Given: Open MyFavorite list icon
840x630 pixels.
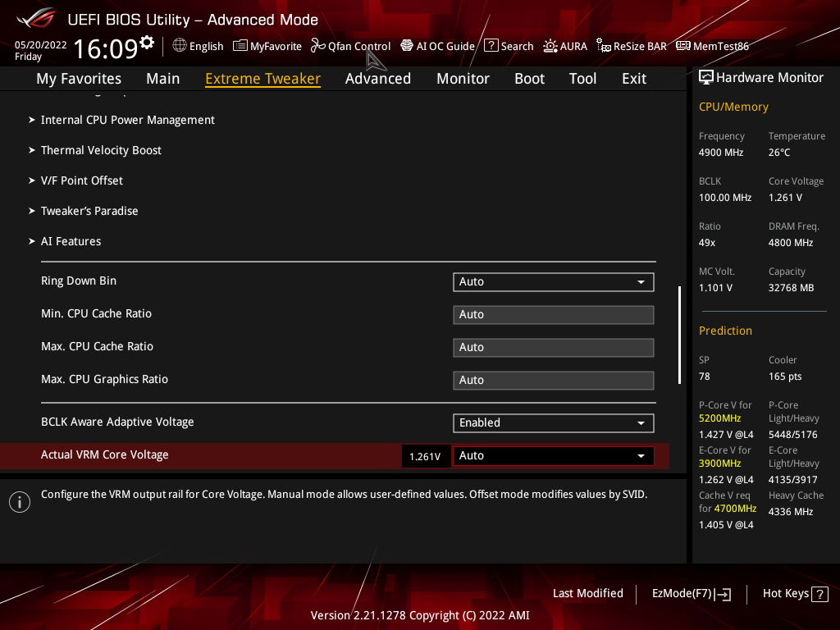Looking at the screenshot, I should pyautogui.click(x=240, y=46).
